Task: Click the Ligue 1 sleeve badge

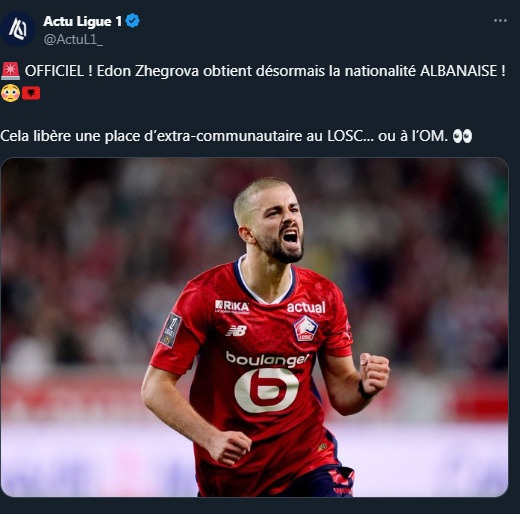Action: 170,330
